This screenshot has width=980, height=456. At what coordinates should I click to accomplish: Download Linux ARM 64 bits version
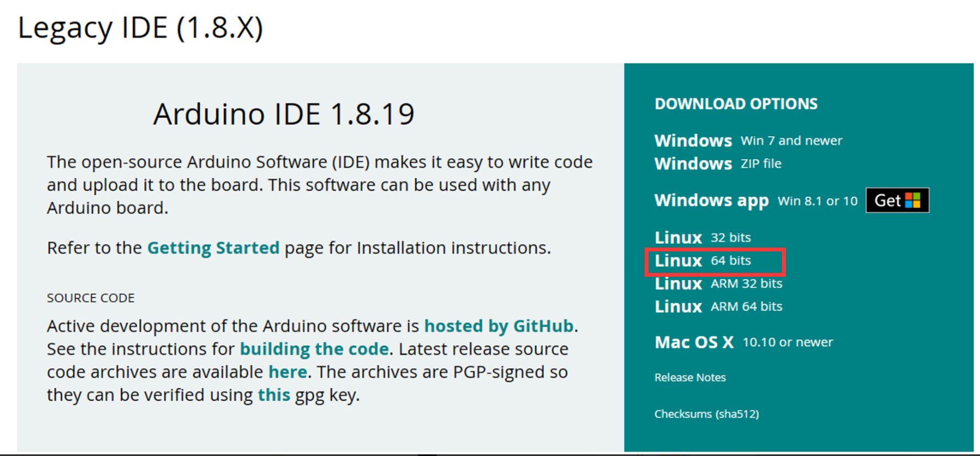719,307
